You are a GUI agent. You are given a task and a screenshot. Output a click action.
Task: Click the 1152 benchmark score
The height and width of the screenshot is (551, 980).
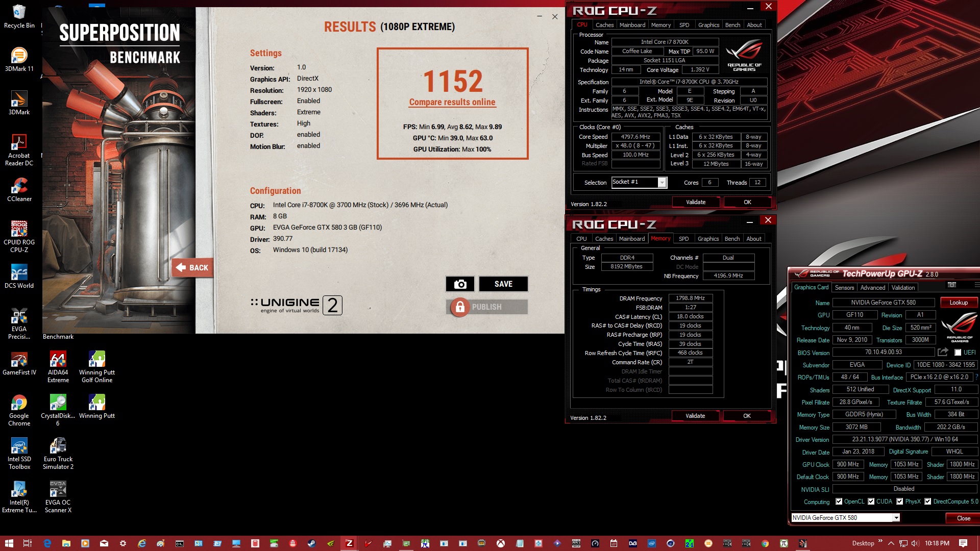(x=453, y=81)
